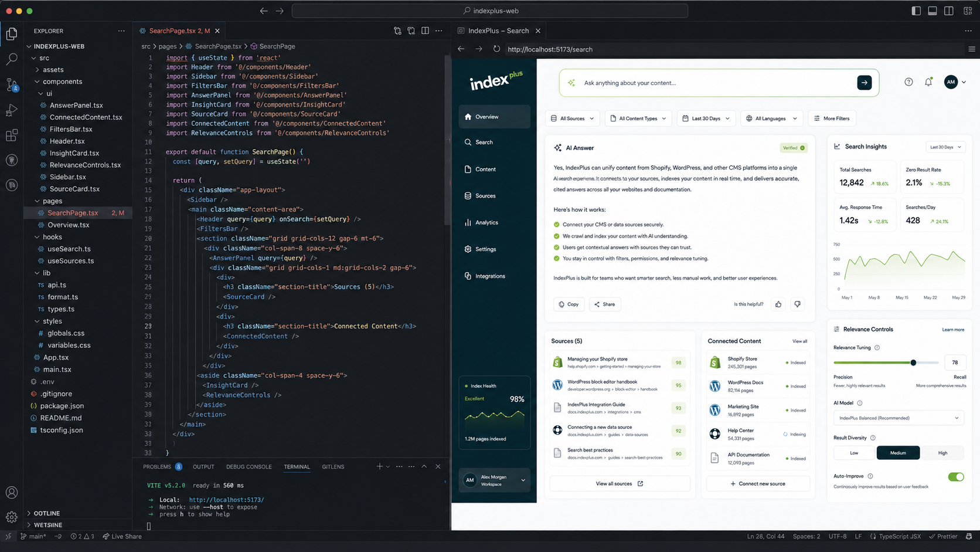980x552 pixels.
Task: Open Source Control in activity bar
Action: [x=12, y=85]
